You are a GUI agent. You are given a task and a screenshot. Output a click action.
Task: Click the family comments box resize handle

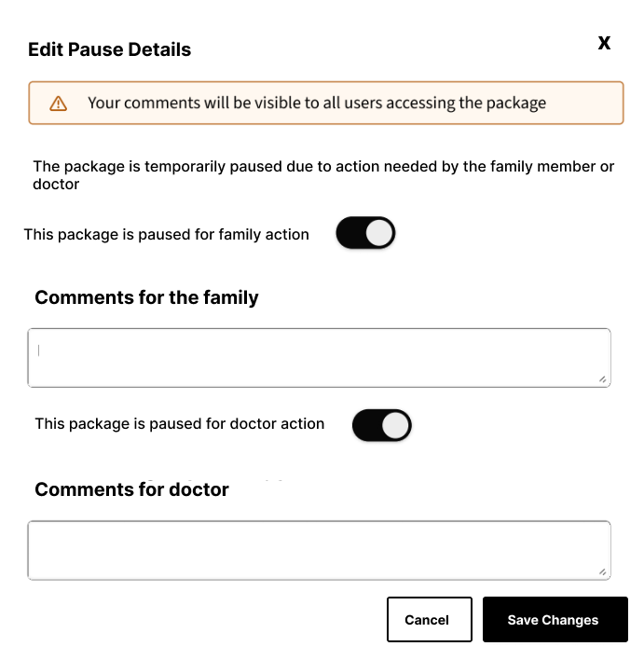[603, 379]
